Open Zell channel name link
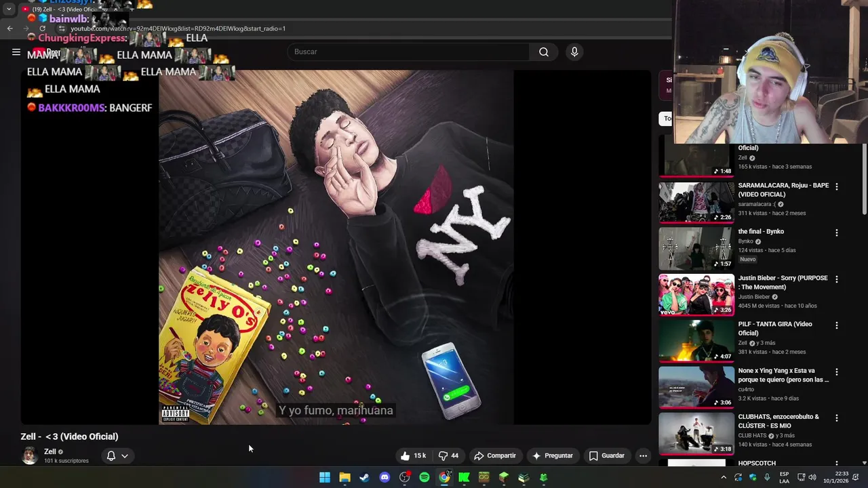The image size is (868, 488). (x=50, y=451)
